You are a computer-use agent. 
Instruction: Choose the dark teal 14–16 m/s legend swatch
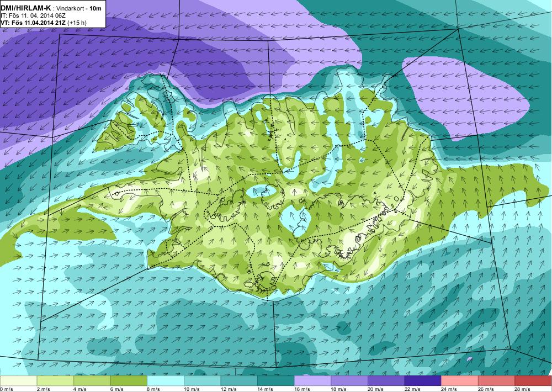276,381
